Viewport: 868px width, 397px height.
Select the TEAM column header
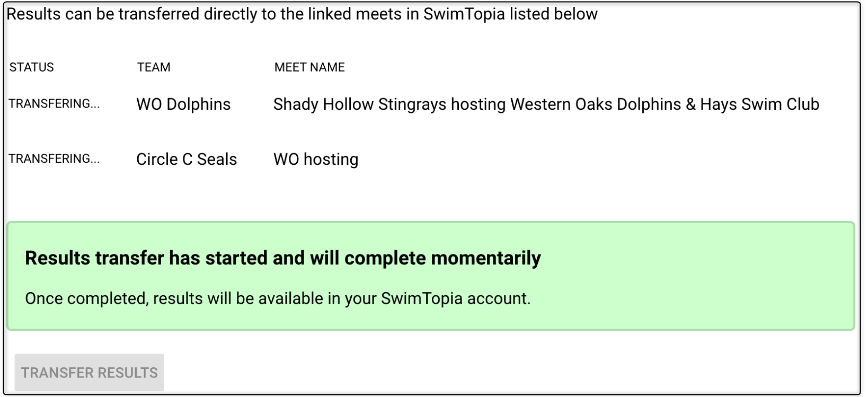(x=154, y=67)
